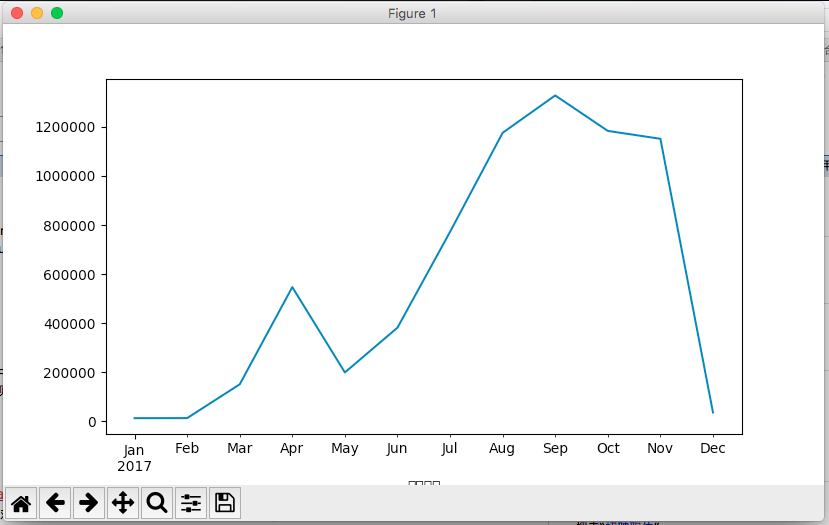This screenshot has width=829, height=525.
Task: Click the Jun x-axis label
Action: (397, 448)
